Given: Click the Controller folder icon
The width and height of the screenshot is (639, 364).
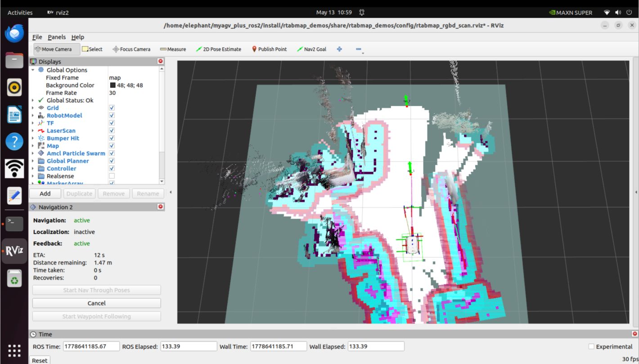Looking at the screenshot, I should [41, 169].
